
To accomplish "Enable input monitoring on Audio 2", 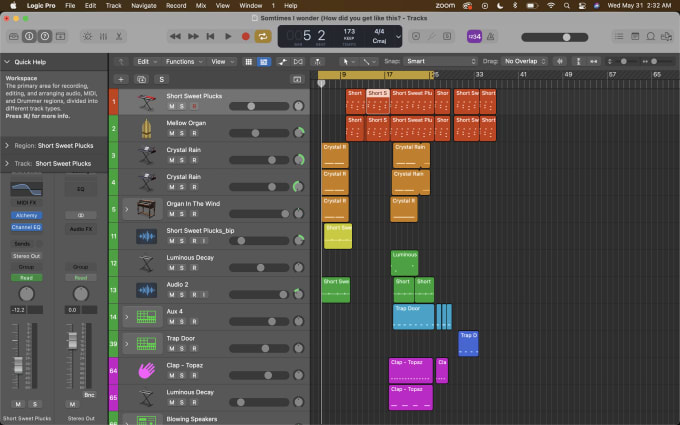I will [204, 294].
